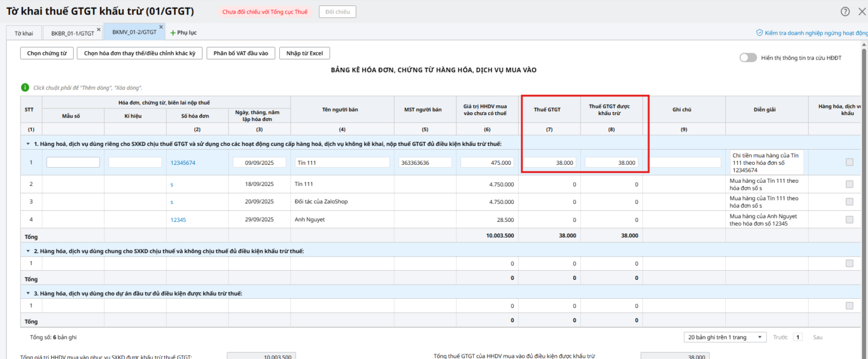
Task: Collapse section 1 Hàng hoá dùng riêng SXKD
Action: (x=28, y=144)
